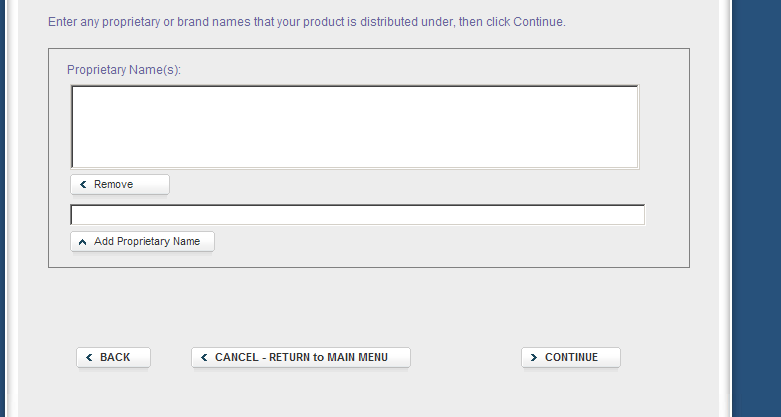Click the up caret icon on Add Proprietary Name
The image size is (781, 417).
coord(83,242)
